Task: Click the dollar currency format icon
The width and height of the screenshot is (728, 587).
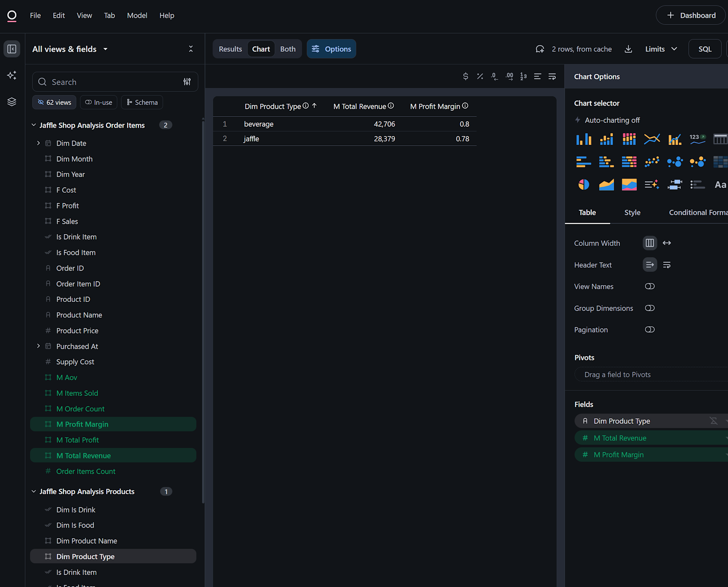Action: [x=465, y=76]
